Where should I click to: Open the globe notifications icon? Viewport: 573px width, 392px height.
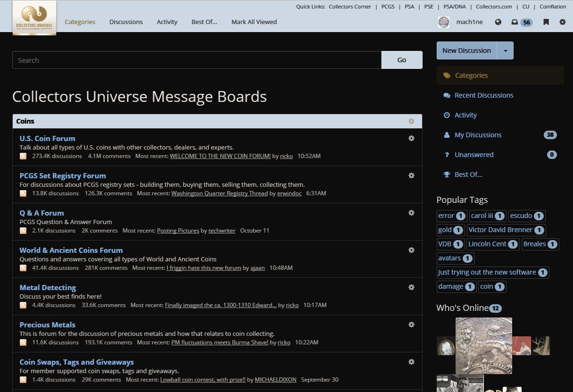coord(498,22)
